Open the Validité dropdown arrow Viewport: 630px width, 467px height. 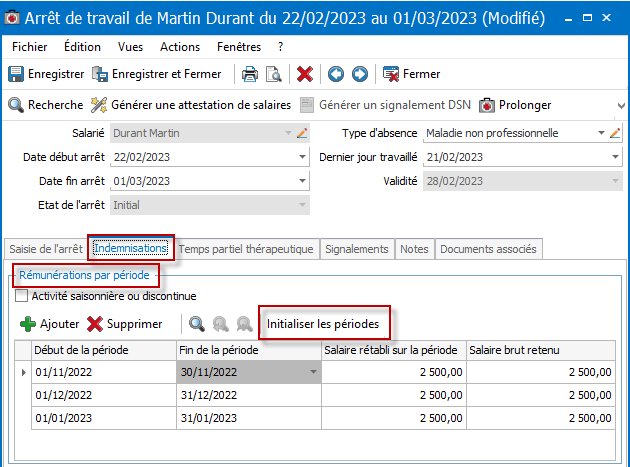[615, 181]
